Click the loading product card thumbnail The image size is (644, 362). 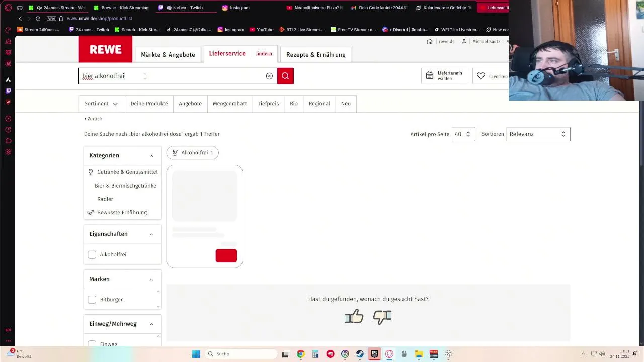[204, 196]
